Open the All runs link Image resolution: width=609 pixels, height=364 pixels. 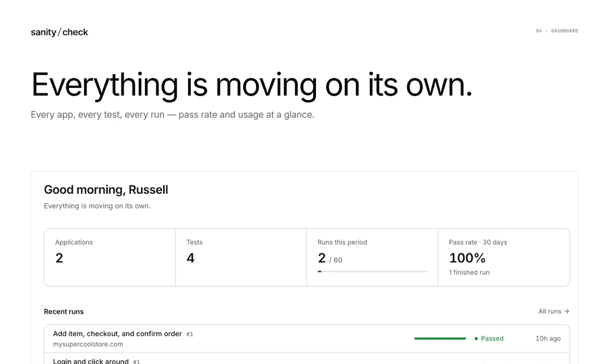(554, 311)
